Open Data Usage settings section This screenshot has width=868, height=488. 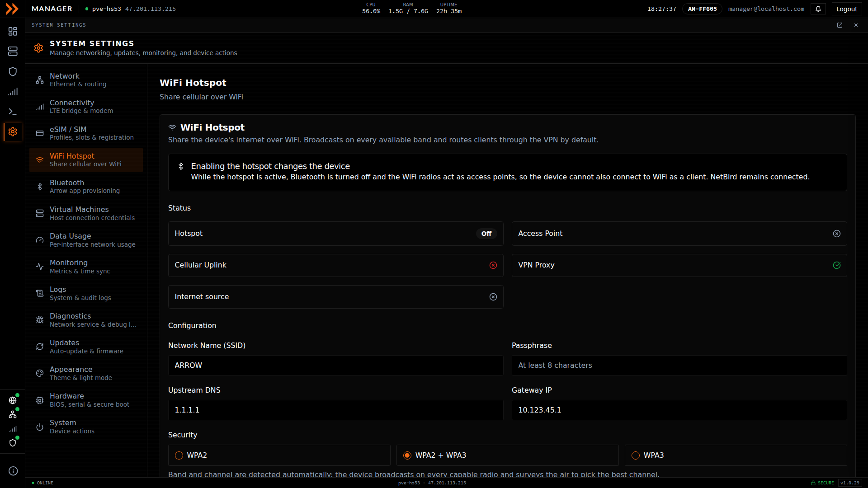pos(86,240)
